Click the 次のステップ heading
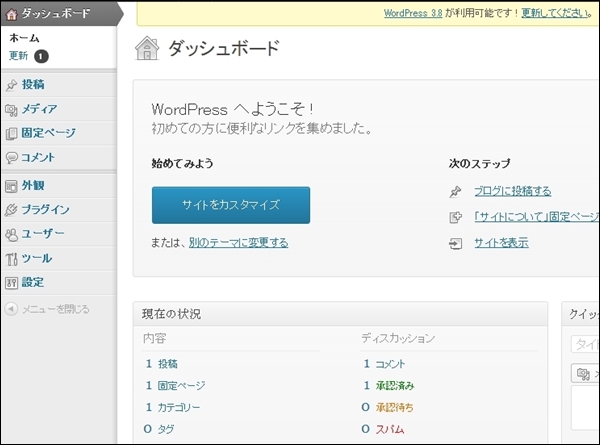The width and height of the screenshot is (600, 445). (x=479, y=163)
